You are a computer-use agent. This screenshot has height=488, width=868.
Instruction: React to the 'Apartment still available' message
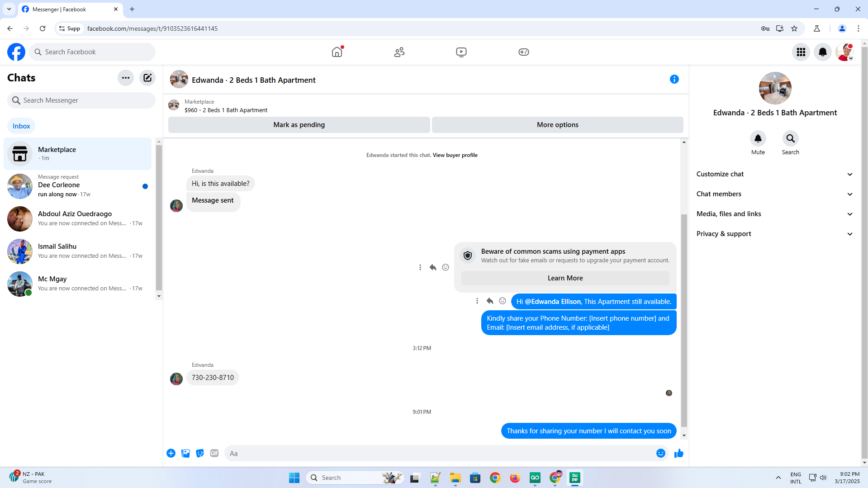(x=503, y=301)
